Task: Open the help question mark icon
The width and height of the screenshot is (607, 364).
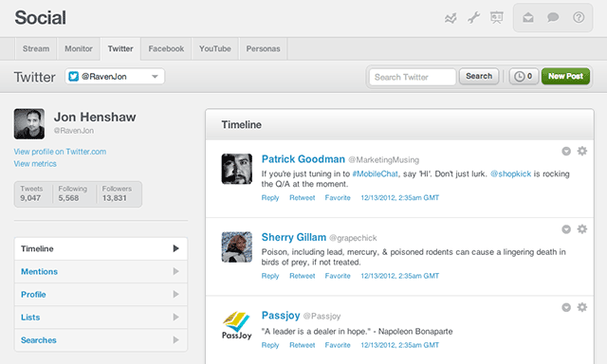Action: point(579,18)
